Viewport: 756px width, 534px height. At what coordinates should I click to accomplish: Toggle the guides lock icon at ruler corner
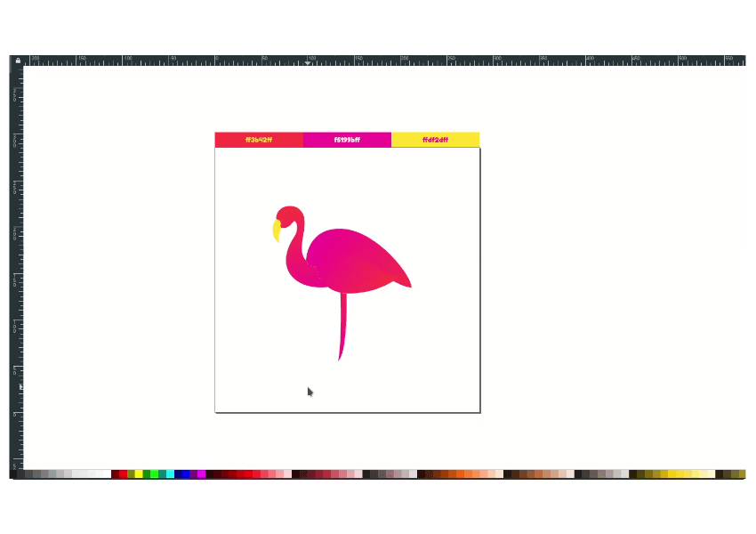(x=18, y=61)
